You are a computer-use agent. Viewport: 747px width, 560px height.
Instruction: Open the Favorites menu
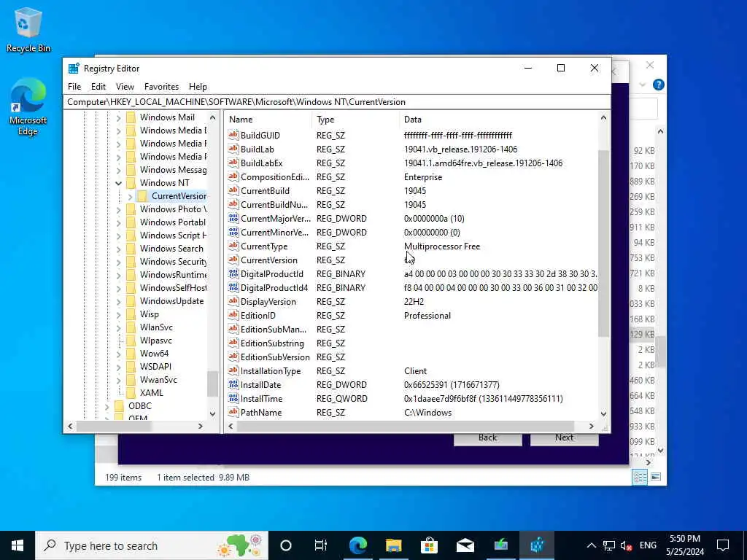[161, 87]
